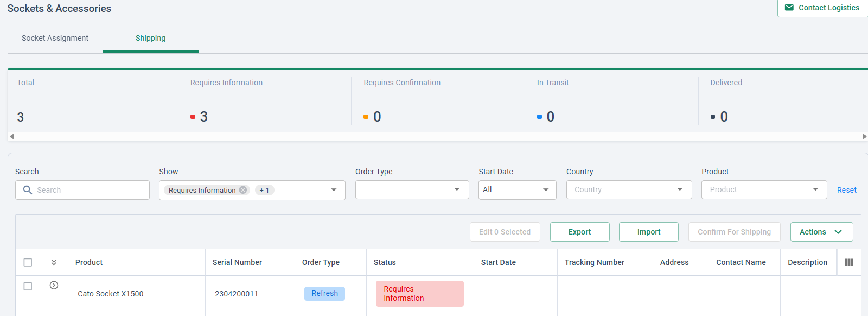Click the Contact Logistics button
The width and height of the screenshot is (868, 316).
tap(822, 8)
